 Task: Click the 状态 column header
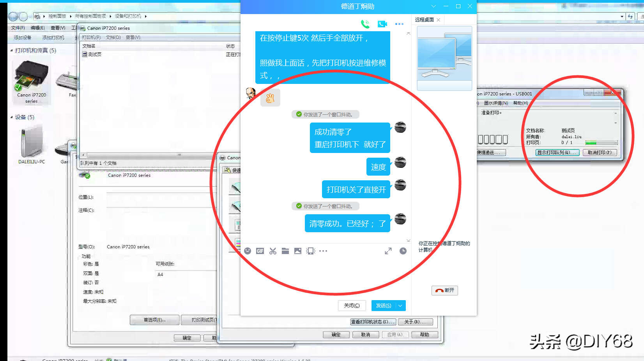click(230, 46)
